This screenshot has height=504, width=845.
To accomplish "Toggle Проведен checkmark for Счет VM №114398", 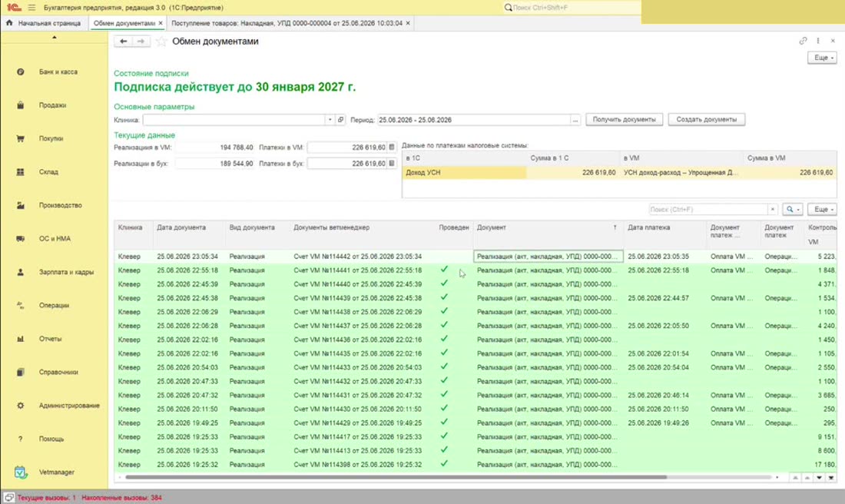I will (x=444, y=463).
